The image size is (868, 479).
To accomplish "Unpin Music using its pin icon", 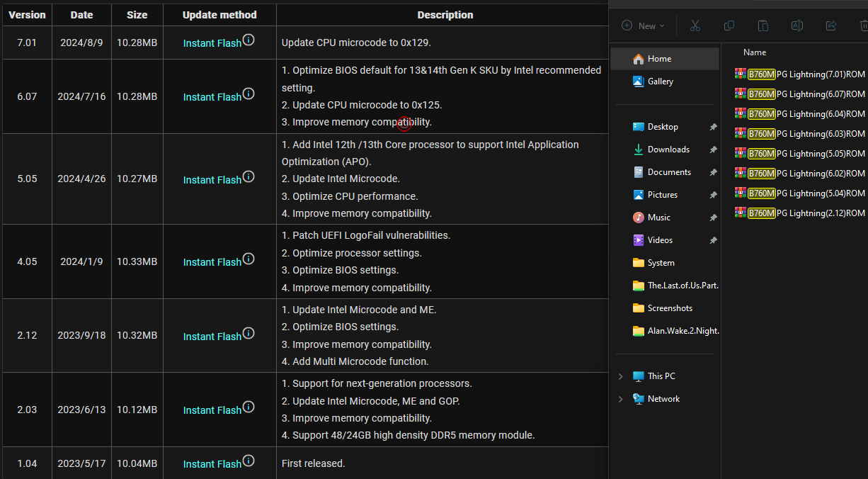I will [713, 218].
